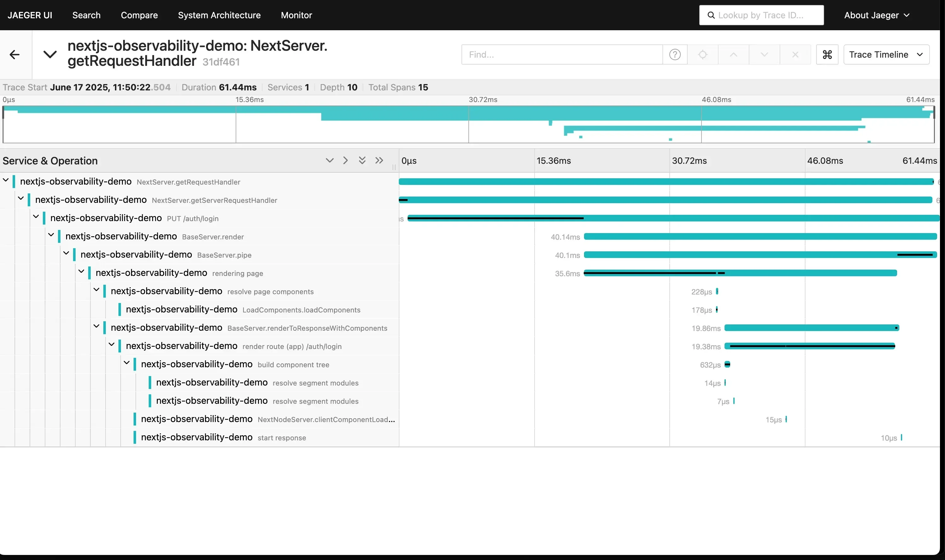Viewport: 945px width, 560px height.
Task: Collapse one level with the single right chevron
Action: click(x=345, y=160)
